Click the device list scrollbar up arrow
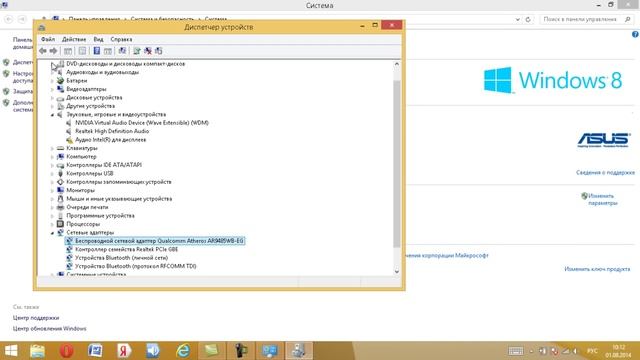This screenshot has height=360, width=640. pyautogui.click(x=397, y=64)
